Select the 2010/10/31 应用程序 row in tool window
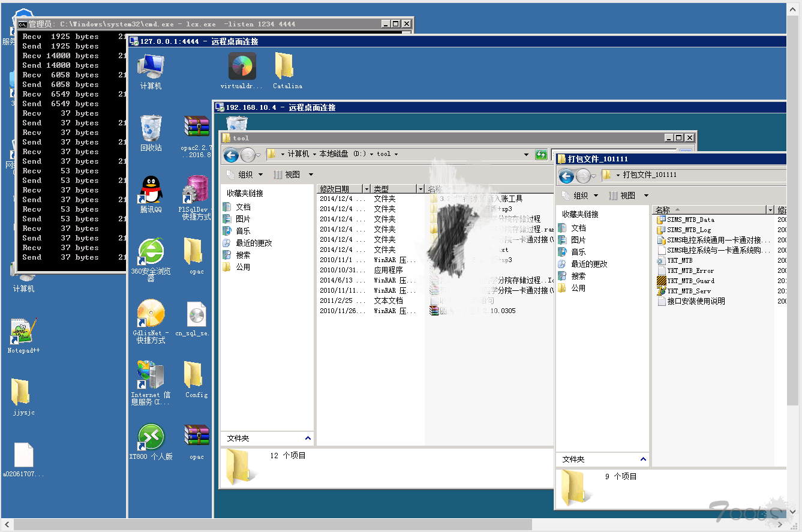The height and width of the screenshot is (532, 802). [x=435, y=270]
